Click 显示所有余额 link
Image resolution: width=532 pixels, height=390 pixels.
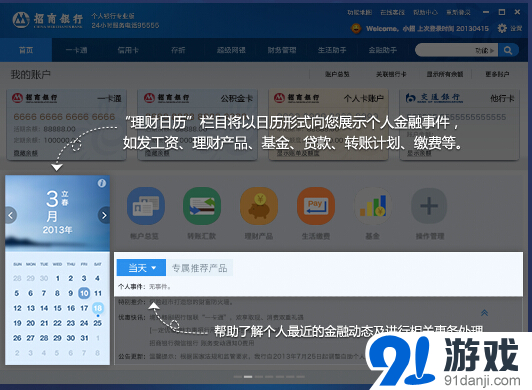click(x=445, y=74)
